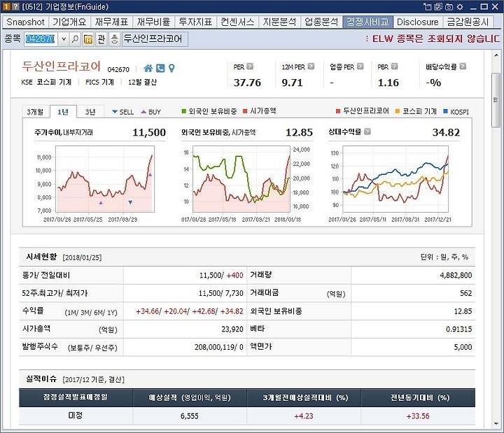Click the 시가총액 value 23,920

[232, 329]
